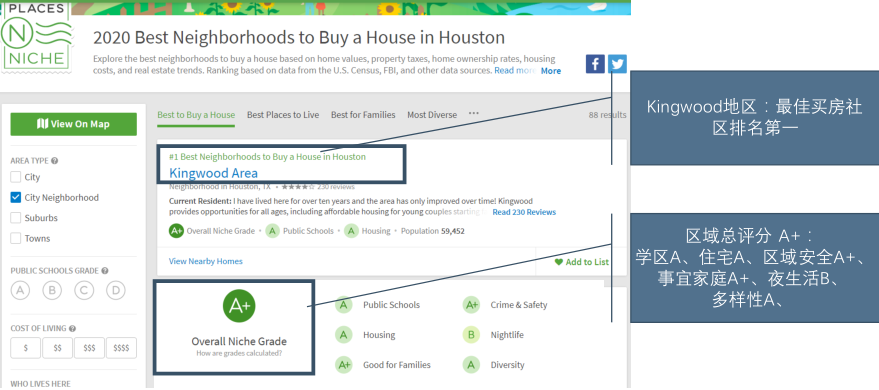Check the City area type checkbox
This screenshot has height=390, width=879.
pos(16,177)
